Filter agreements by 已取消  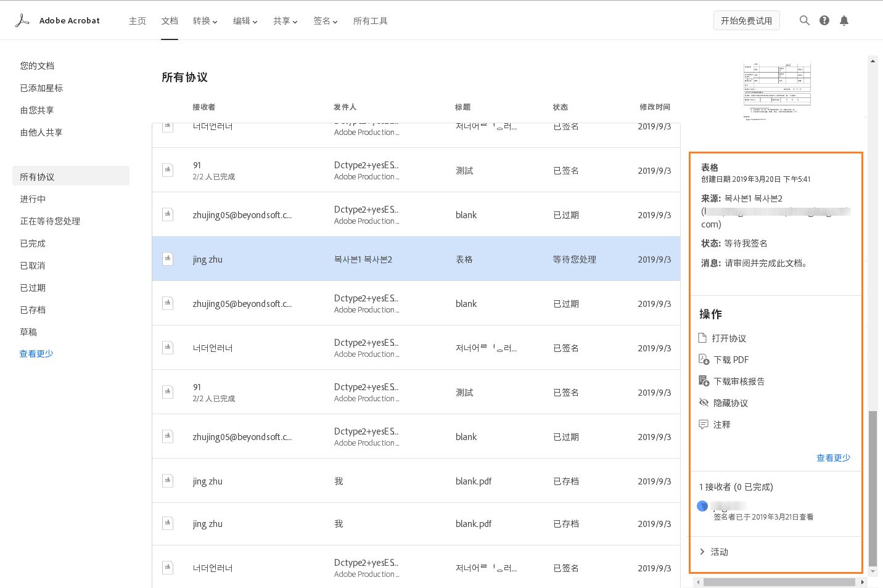(x=33, y=265)
